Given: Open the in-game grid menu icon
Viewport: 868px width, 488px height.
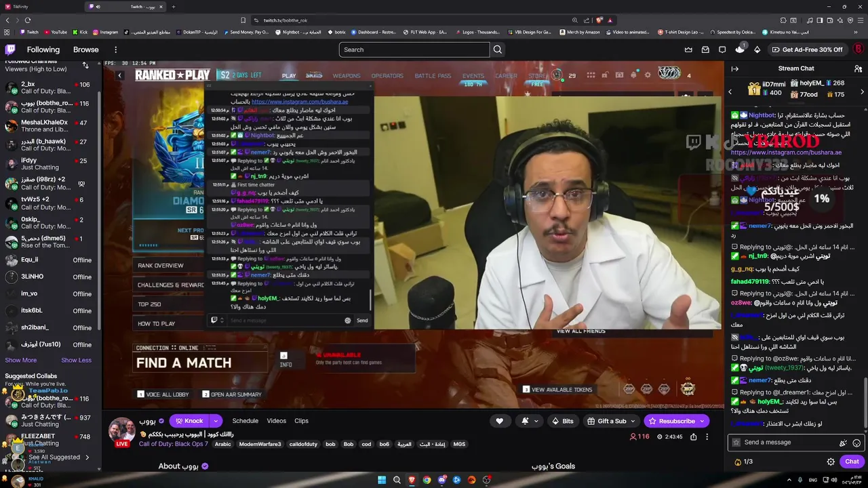Looking at the screenshot, I should tap(591, 75).
